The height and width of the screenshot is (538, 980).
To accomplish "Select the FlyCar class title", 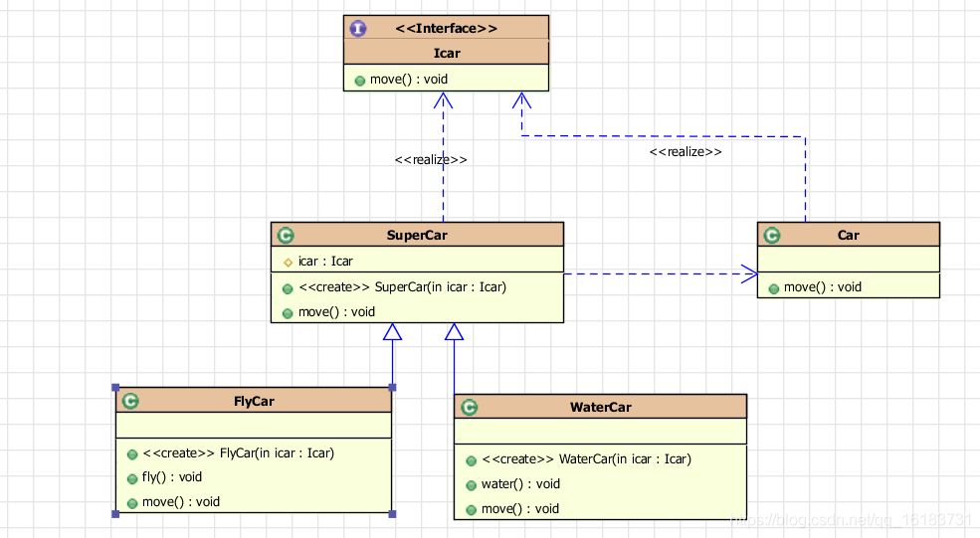I will 254,401.
